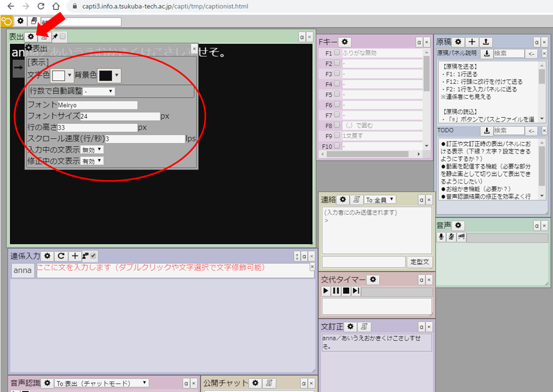Viewport: 553px width, 392px height.
Task: Enable the F1 ふりがな無効 checkbox
Action: click(337, 53)
